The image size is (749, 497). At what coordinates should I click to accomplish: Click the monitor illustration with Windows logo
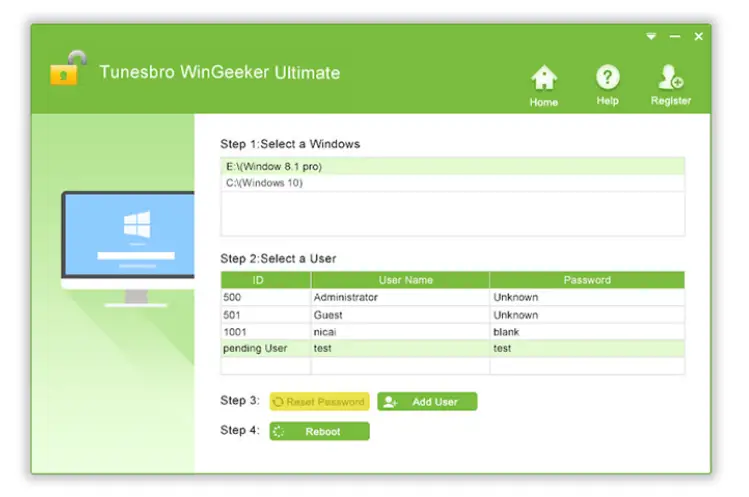pyautogui.click(x=128, y=248)
